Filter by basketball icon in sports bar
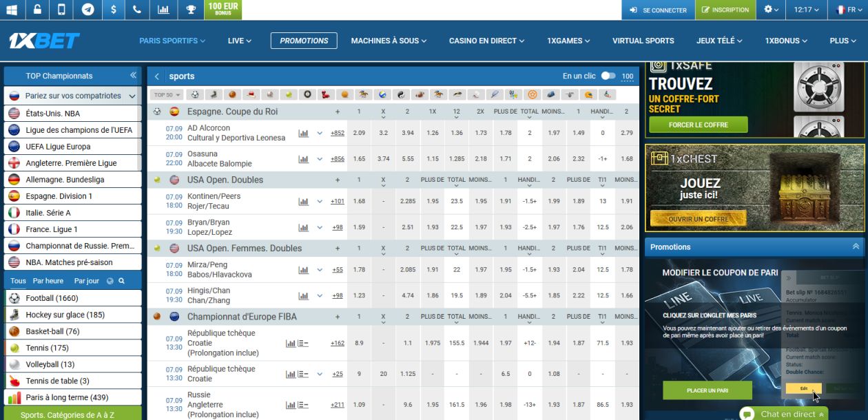Image resolution: width=868 pixels, height=420 pixels. [x=233, y=95]
